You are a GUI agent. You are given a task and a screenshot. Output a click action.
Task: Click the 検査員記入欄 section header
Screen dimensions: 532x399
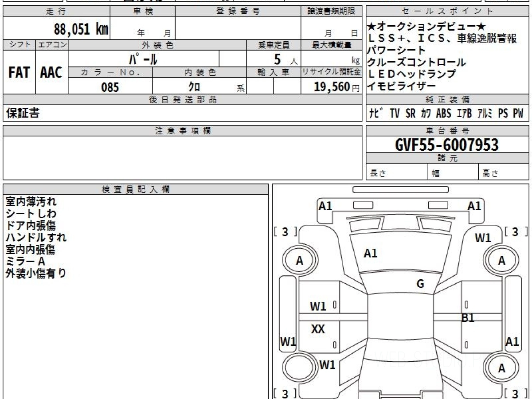tap(136, 189)
